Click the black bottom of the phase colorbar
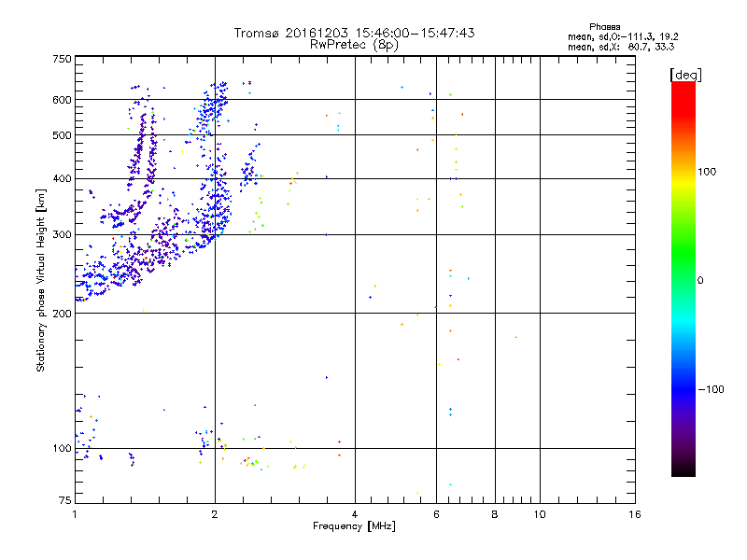 pos(684,469)
